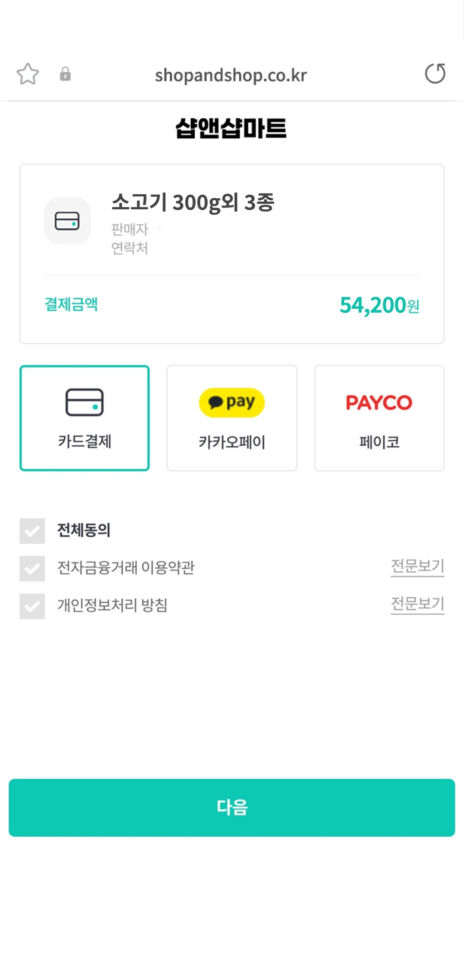Open 전문보기 for 전자금융거래 이용약관

point(417,566)
